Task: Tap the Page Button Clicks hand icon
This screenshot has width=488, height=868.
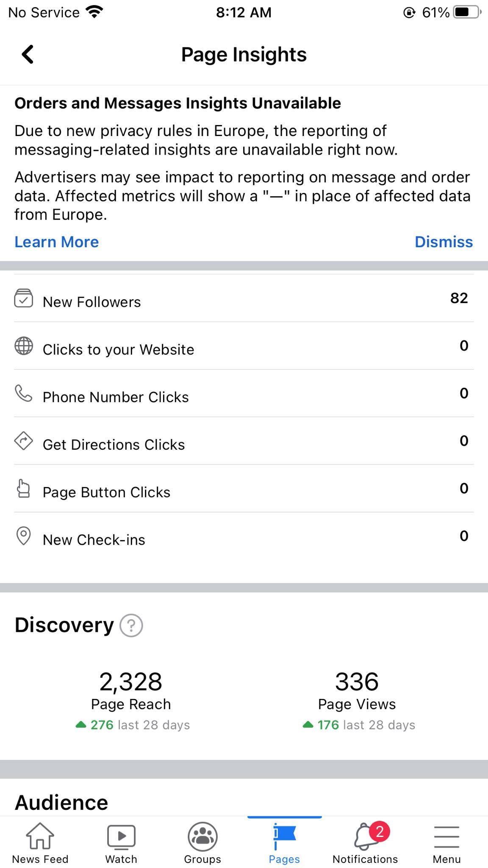Action: 24,488
